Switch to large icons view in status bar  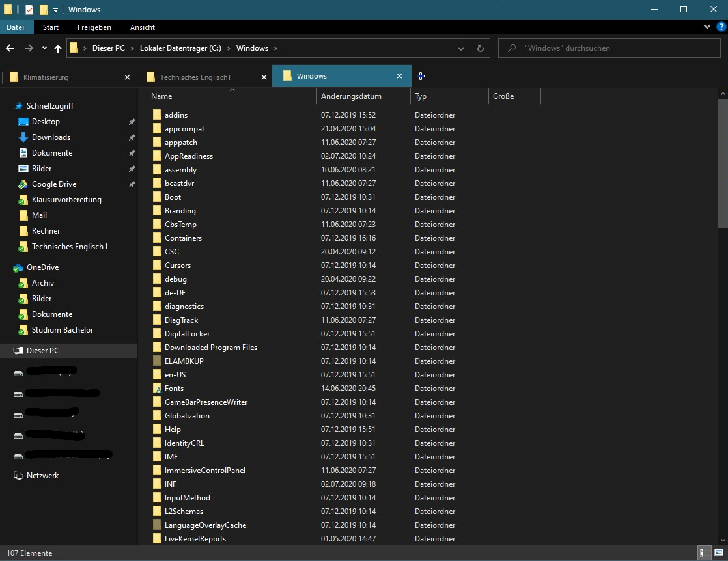coord(719,553)
